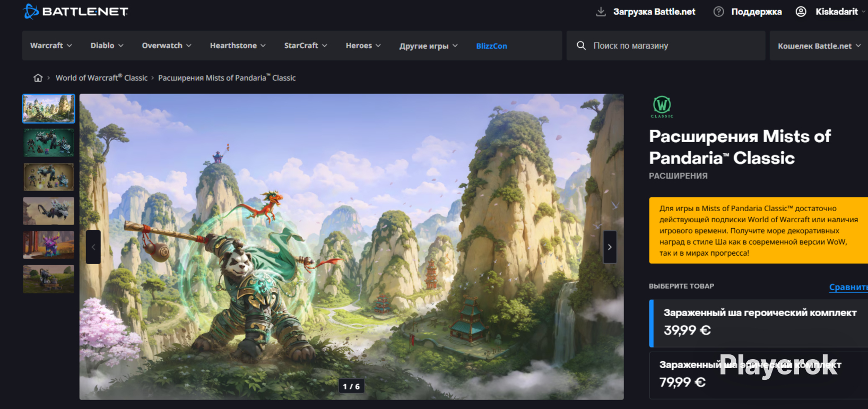Go to World of Warcraft Classic breadcrumb
The image size is (868, 409).
tap(101, 78)
